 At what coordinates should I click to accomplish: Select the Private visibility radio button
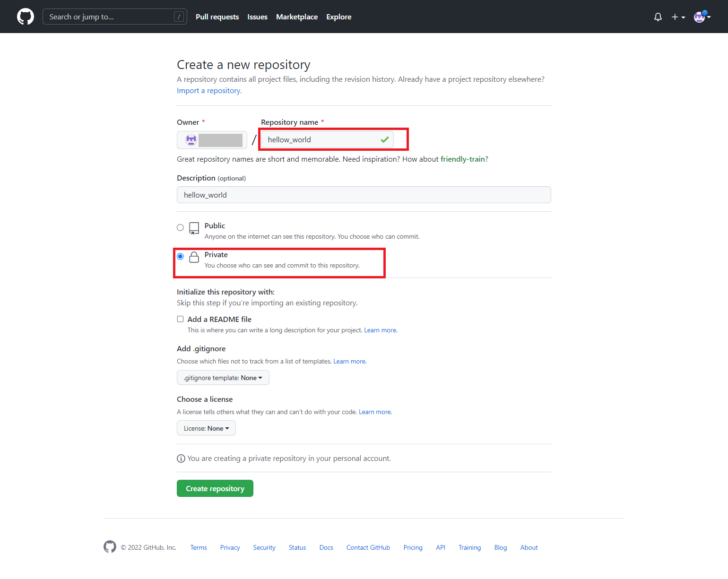[x=180, y=256]
